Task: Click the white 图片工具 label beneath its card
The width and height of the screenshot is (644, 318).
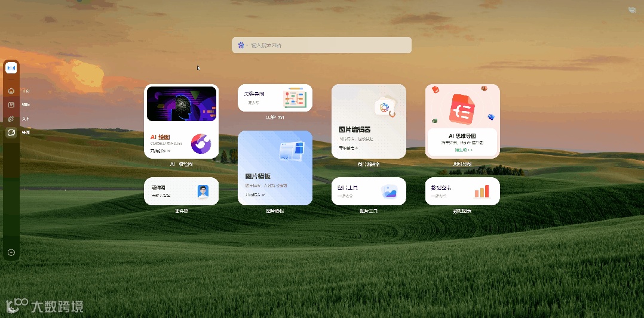Action: (x=369, y=211)
